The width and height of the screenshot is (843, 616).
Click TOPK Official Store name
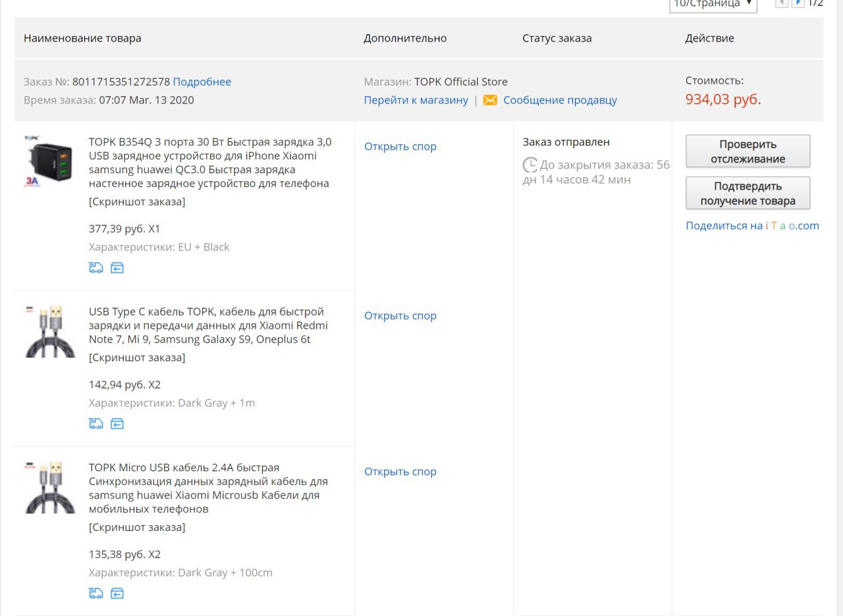[x=461, y=82]
